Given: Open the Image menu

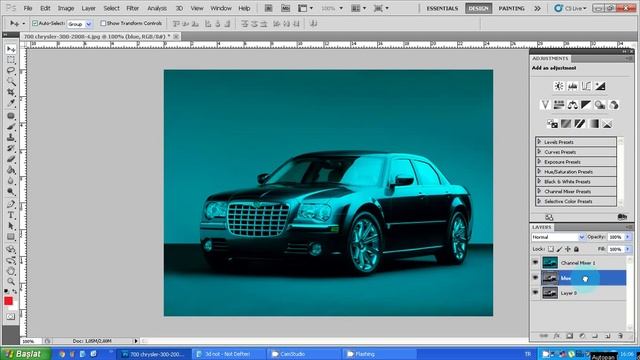Looking at the screenshot, I should 66,8.
